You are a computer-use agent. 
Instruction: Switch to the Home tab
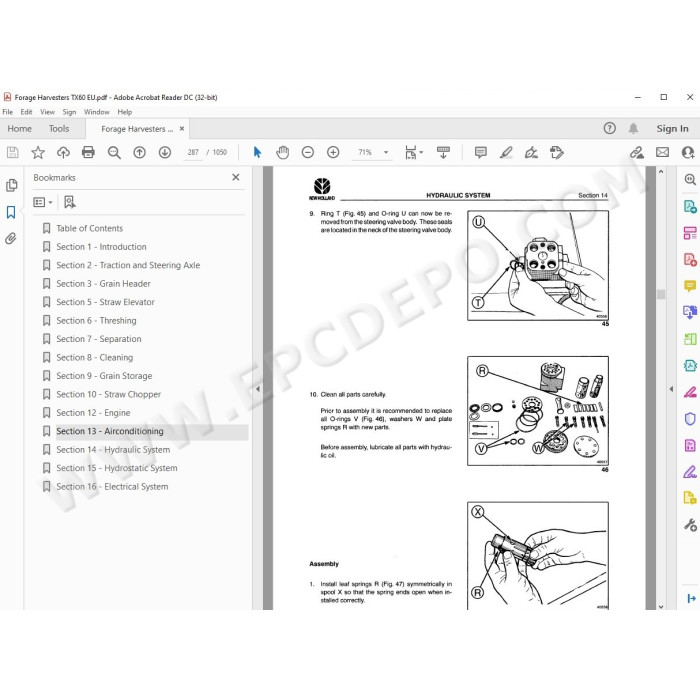(x=20, y=129)
